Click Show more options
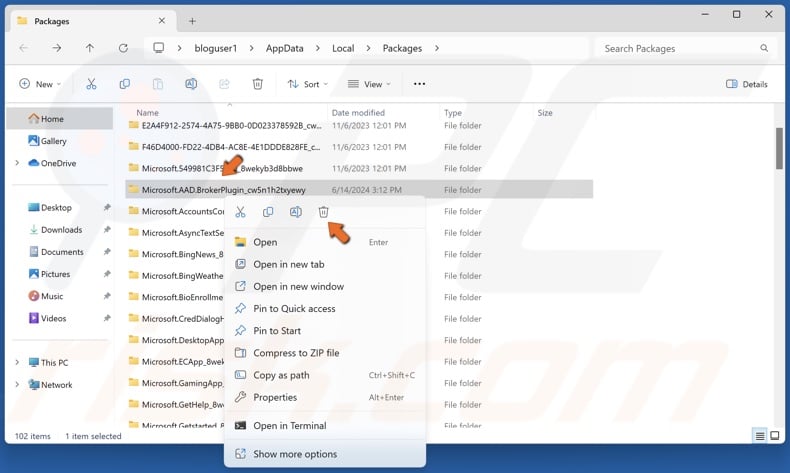The height and width of the screenshot is (473, 790). pos(324,454)
